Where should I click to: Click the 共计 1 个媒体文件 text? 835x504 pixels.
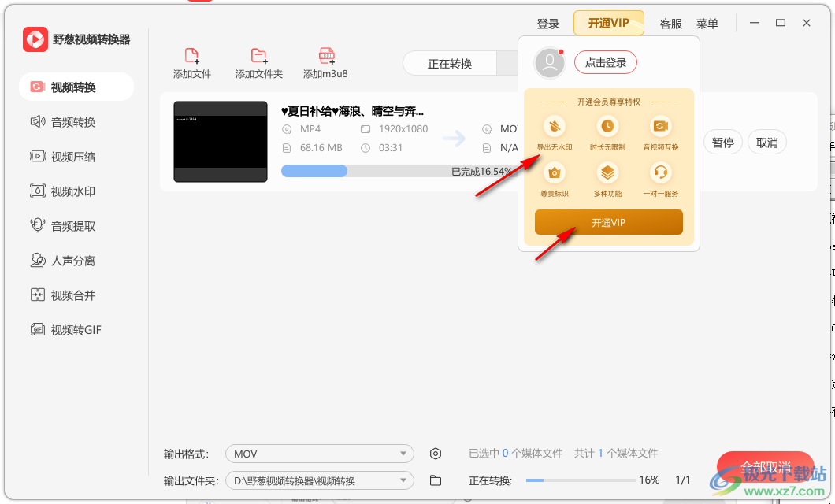pos(615,454)
